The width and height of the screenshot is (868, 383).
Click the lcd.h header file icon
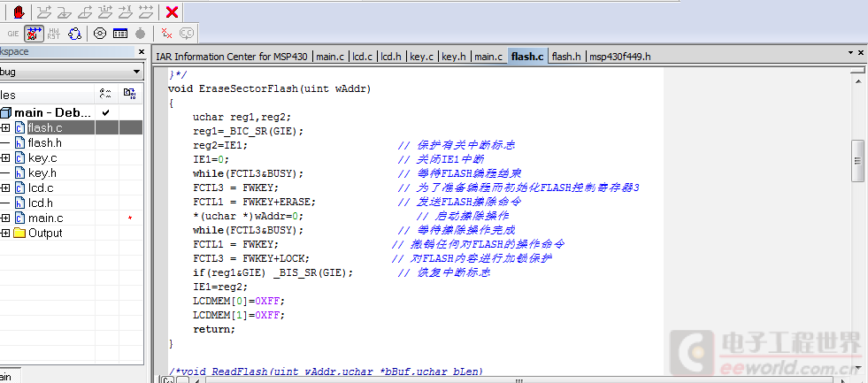pyautogui.click(x=19, y=203)
